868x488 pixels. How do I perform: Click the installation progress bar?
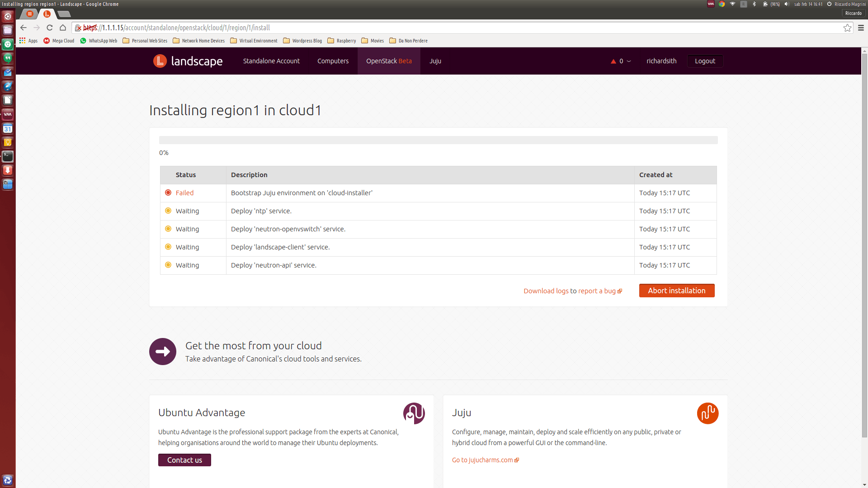pyautogui.click(x=438, y=140)
